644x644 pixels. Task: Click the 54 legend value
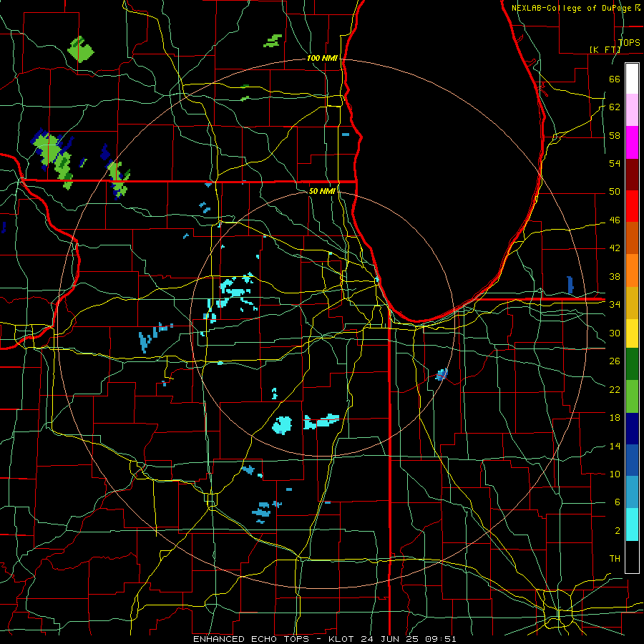click(615, 163)
